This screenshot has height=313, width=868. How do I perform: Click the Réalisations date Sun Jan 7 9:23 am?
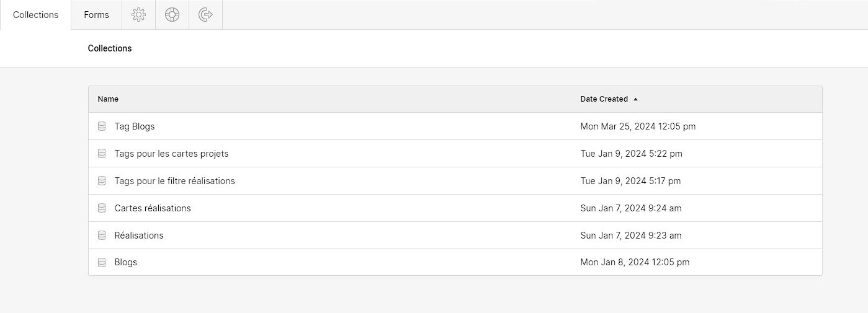(x=631, y=236)
